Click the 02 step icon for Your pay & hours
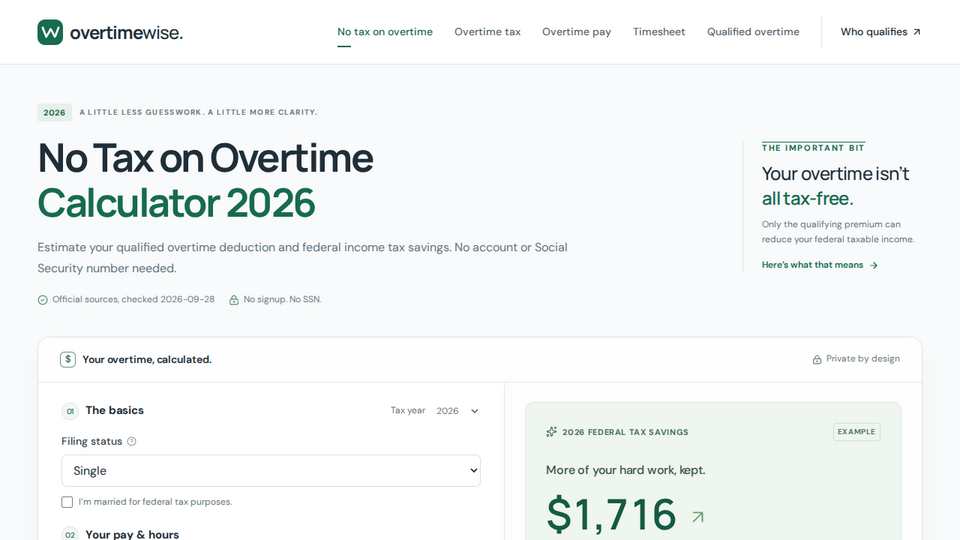This screenshot has height=540, width=960. [x=70, y=534]
